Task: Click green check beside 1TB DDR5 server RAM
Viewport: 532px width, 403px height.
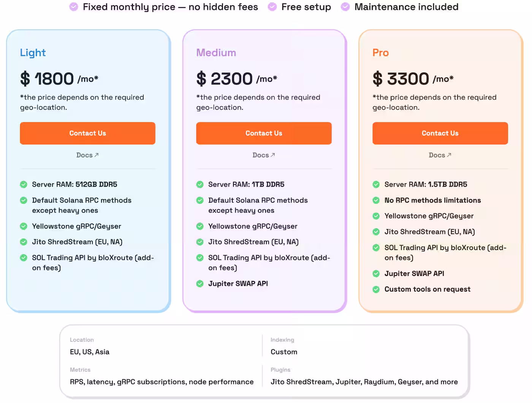Action: click(200, 184)
